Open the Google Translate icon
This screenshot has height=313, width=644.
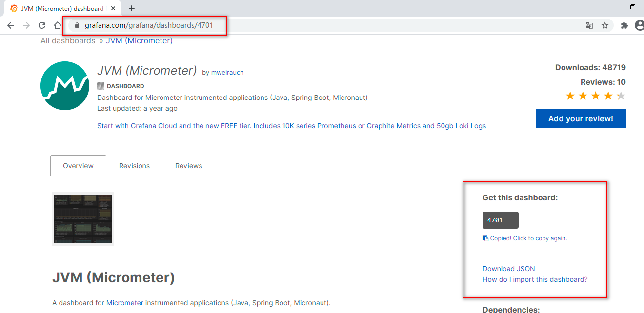[589, 25]
